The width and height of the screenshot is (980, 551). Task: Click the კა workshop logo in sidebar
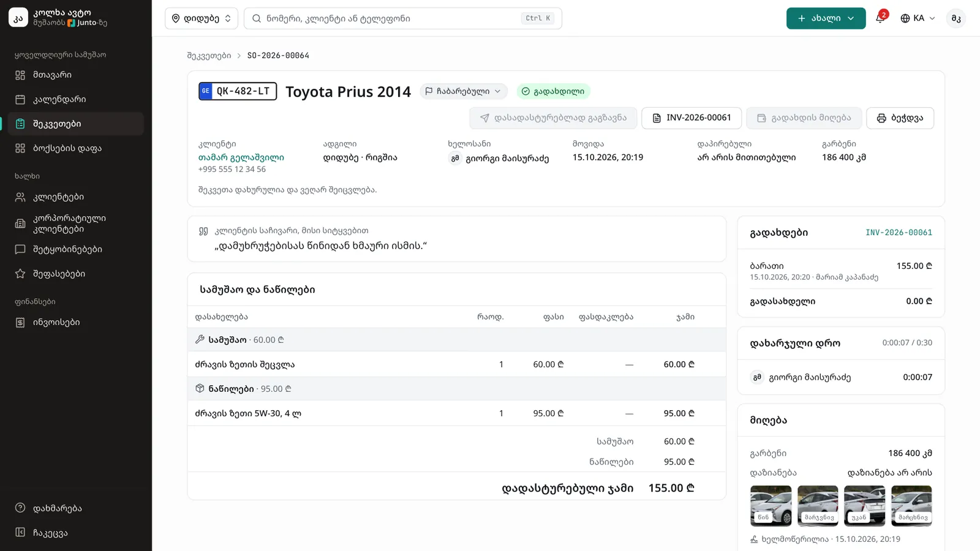click(18, 18)
